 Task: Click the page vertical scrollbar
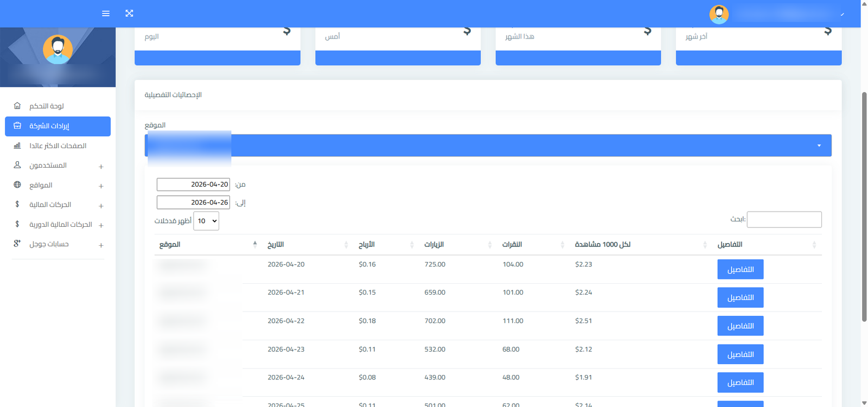point(864,206)
